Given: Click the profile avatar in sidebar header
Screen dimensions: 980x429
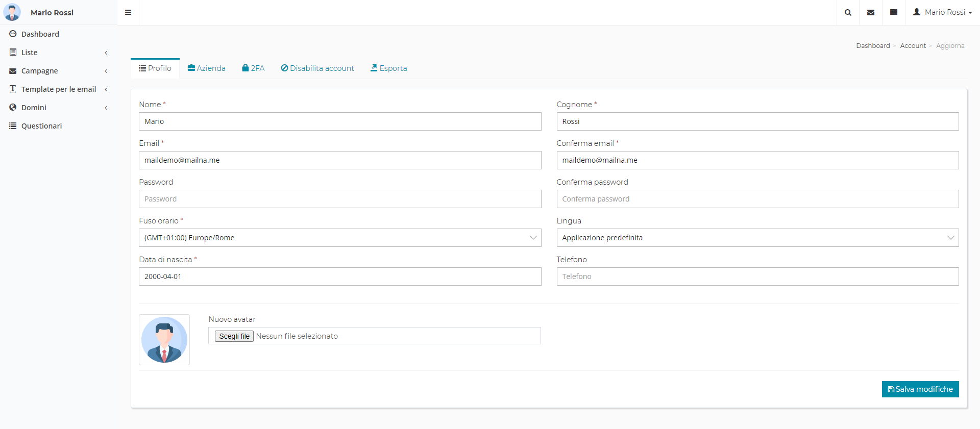Looking at the screenshot, I should [12, 12].
